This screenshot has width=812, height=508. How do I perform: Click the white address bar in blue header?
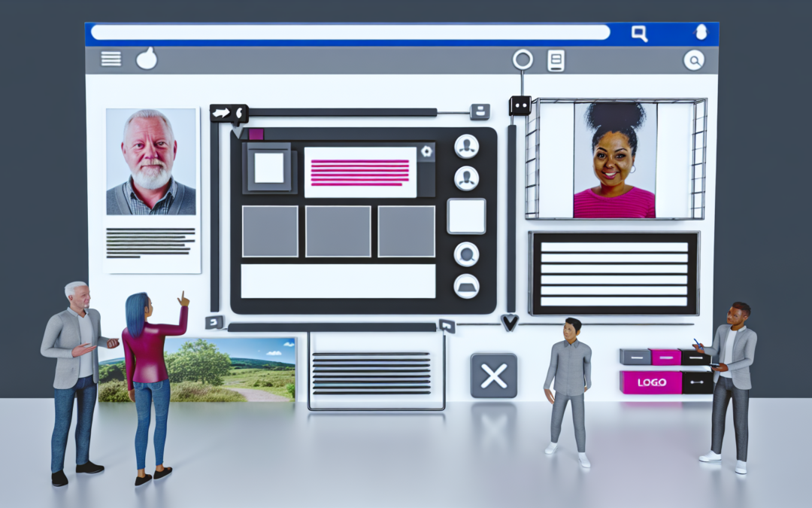click(x=350, y=32)
